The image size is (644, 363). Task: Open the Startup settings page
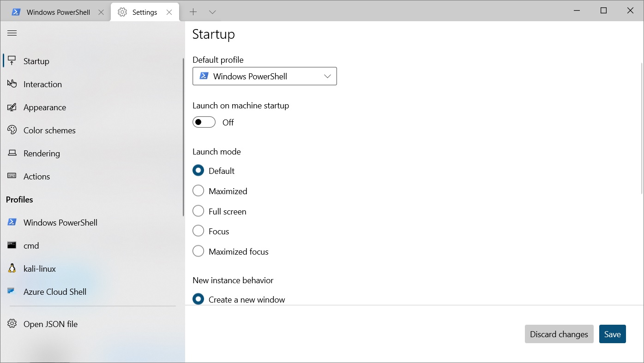coord(92,61)
